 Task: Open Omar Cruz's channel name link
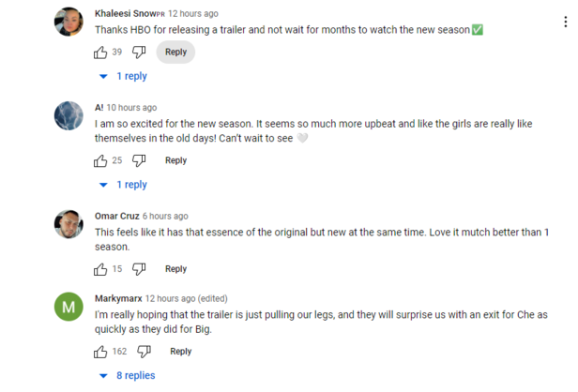tap(117, 216)
